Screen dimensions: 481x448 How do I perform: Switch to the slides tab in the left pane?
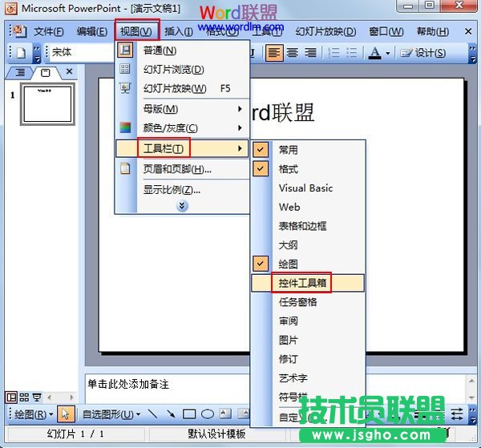click(x=46, y=73)
